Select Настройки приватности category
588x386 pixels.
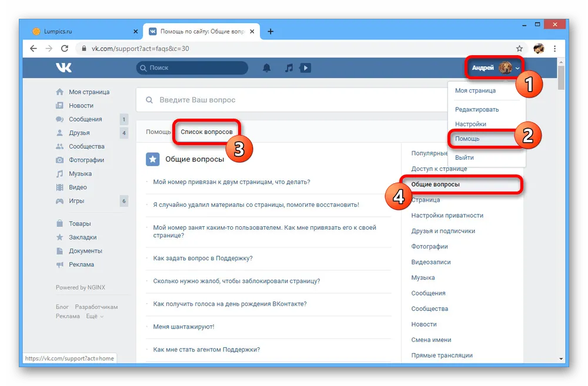(447, 216)
